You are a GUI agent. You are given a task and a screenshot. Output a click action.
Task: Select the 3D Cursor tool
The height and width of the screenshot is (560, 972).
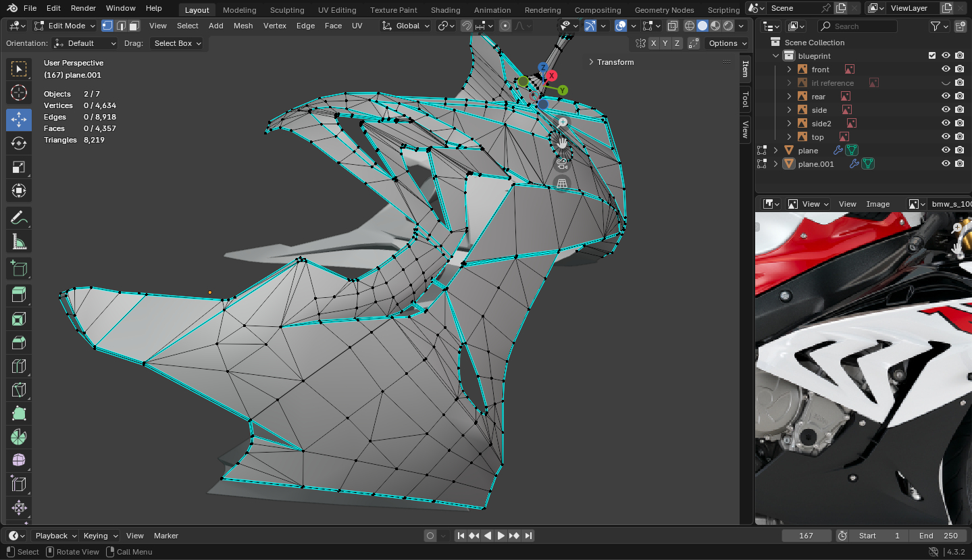(19, 93)
